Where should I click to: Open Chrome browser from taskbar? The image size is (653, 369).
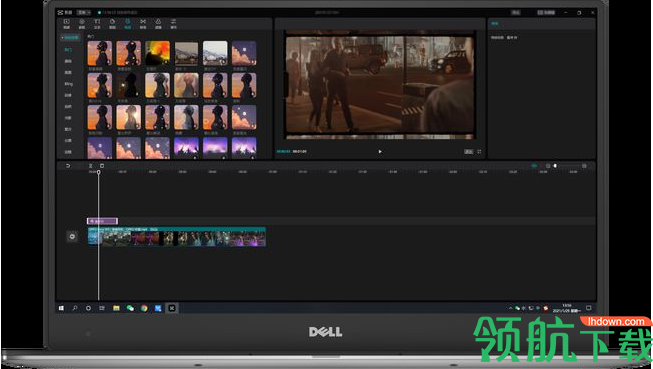(x=144, y=308)
